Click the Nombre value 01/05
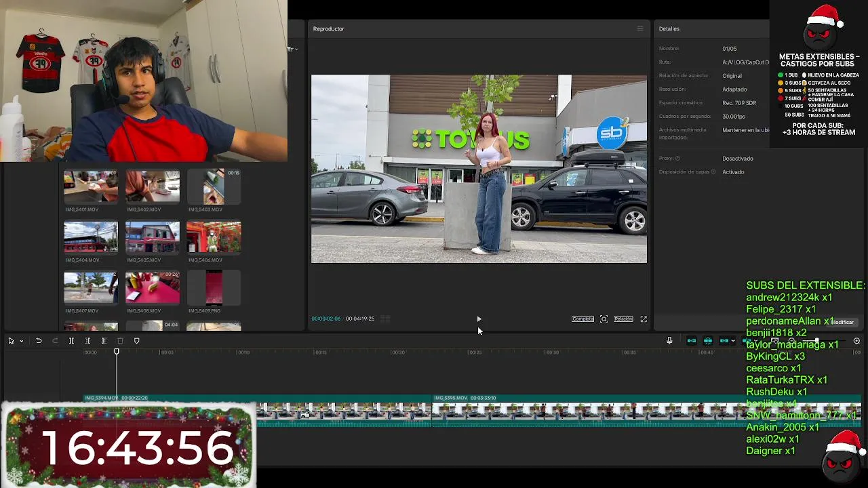The image size is (868, 488). click(x=730, y=49)
